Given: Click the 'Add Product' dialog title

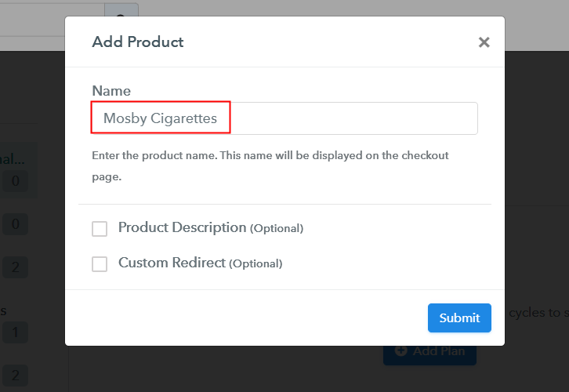Looking at the screenshot, I should 138,42.
